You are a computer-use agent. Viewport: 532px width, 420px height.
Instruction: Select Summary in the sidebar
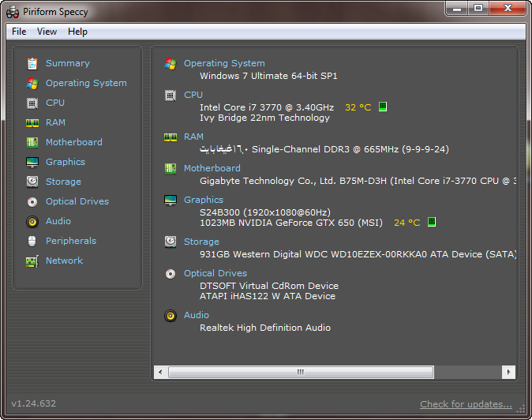(x=68, y=63)
